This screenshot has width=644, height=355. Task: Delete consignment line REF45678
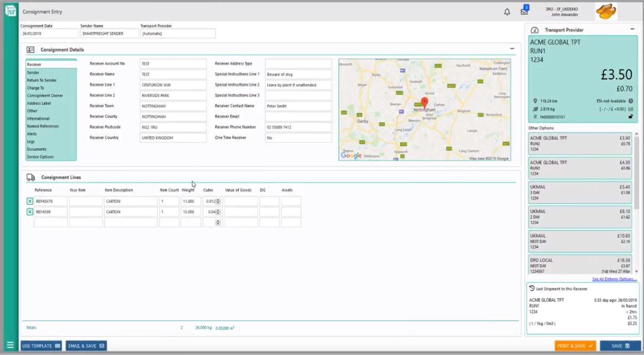point(29,201)
